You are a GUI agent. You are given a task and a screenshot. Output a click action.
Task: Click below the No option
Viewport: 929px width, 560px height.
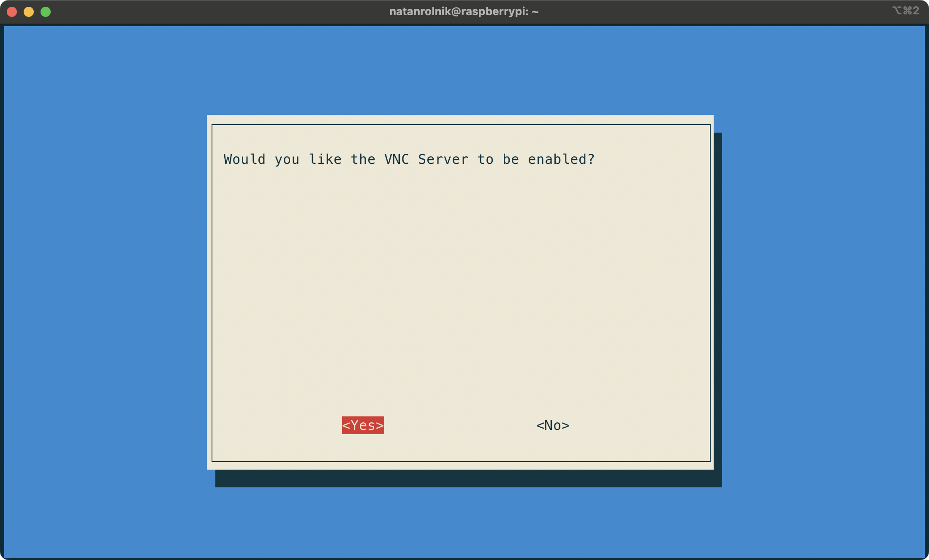[x=552, y=448]
